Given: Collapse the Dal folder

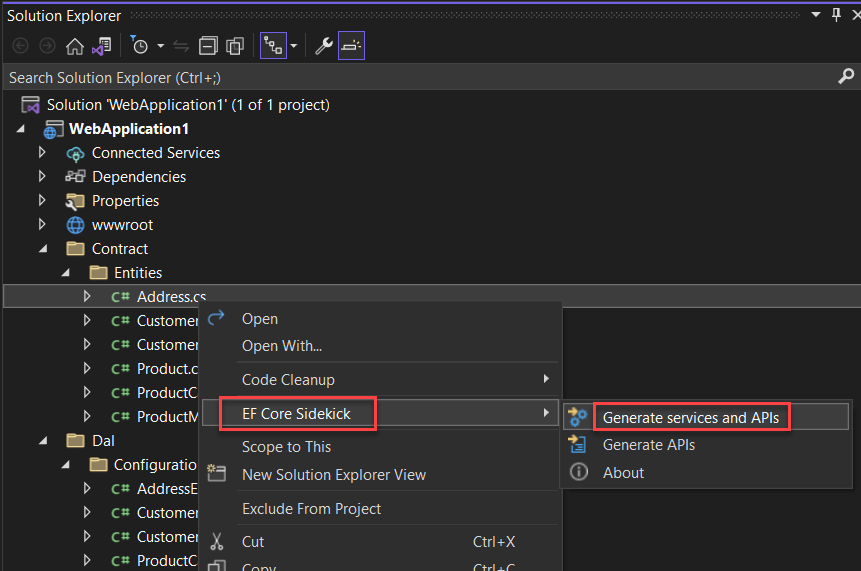Looking at the screenshot, I should click(43, 441).
